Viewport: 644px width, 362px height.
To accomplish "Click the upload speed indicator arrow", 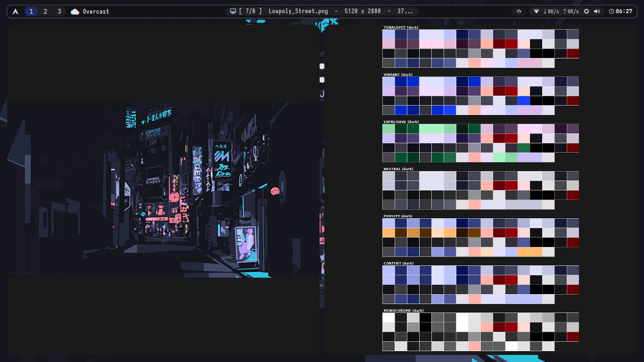I will pos(565,11).
